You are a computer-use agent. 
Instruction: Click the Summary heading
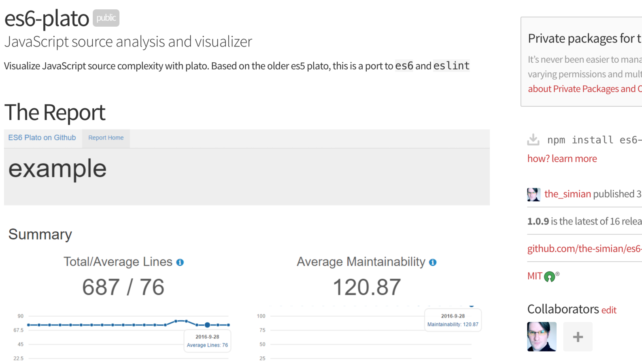(x=40, y=234)
